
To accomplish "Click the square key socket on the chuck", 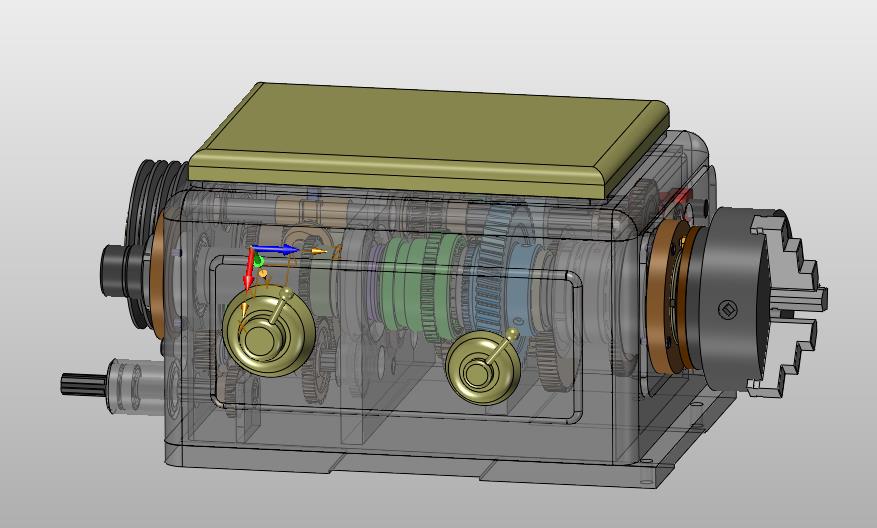I will [728, 309].
